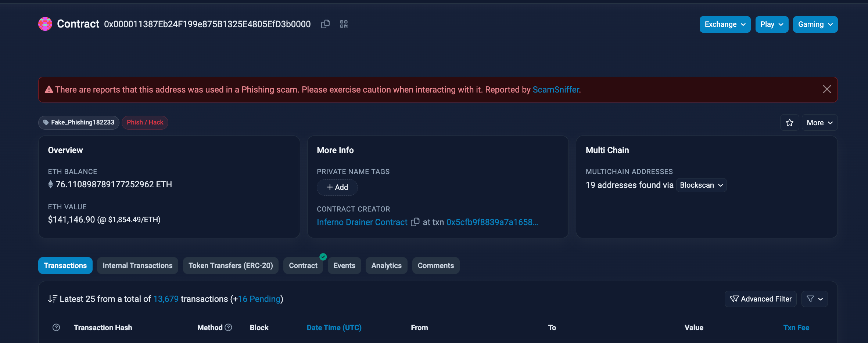Open the Gaming dropdown
Viewport: 868px width, 343px height.
[x=815, y=24]
